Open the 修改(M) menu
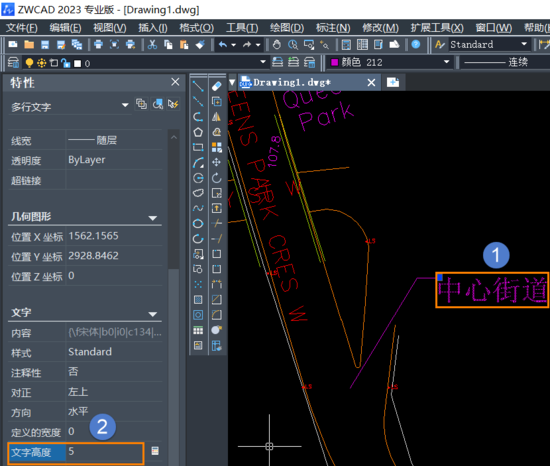 tap(380, 27)
